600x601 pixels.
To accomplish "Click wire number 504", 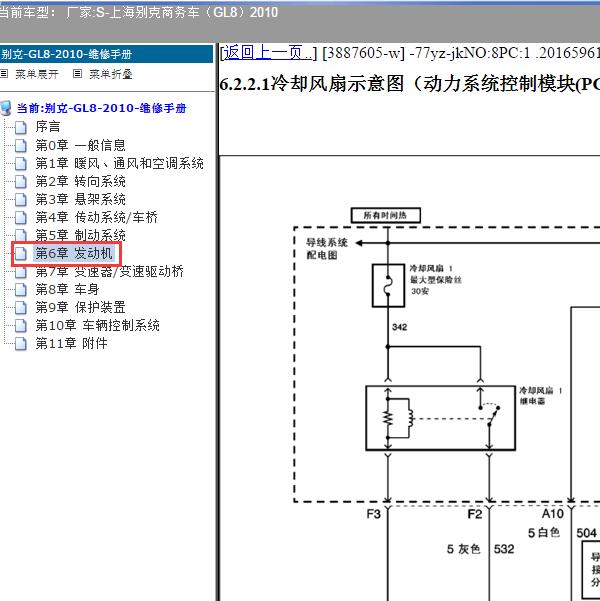I will point(587,533).
